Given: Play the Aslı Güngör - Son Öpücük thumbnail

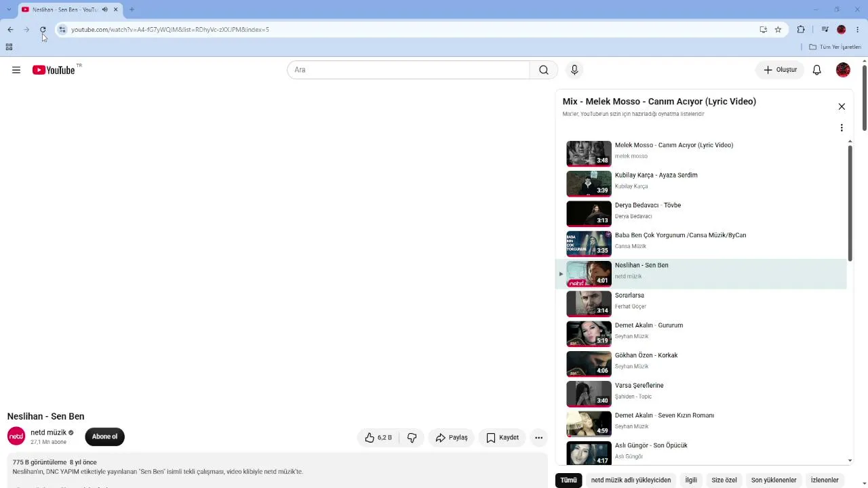Looking at the screenshot, I should click(x=589, y=453).
